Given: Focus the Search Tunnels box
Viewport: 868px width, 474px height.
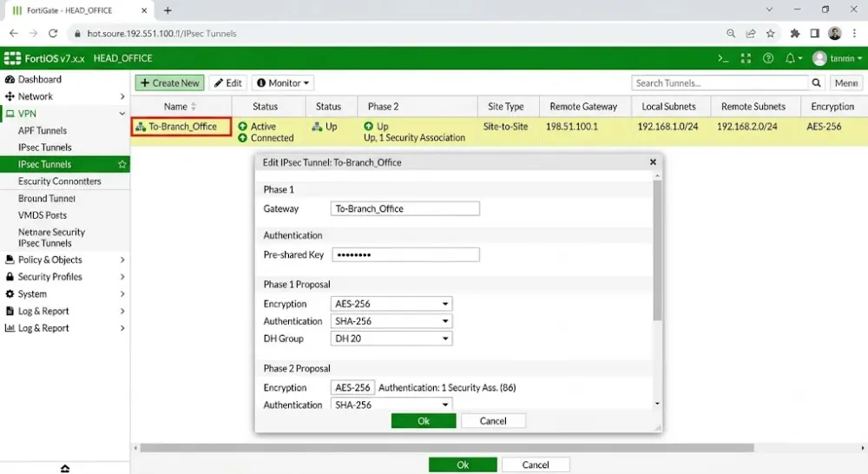Looking at the screenshot, I should (720, 83).
